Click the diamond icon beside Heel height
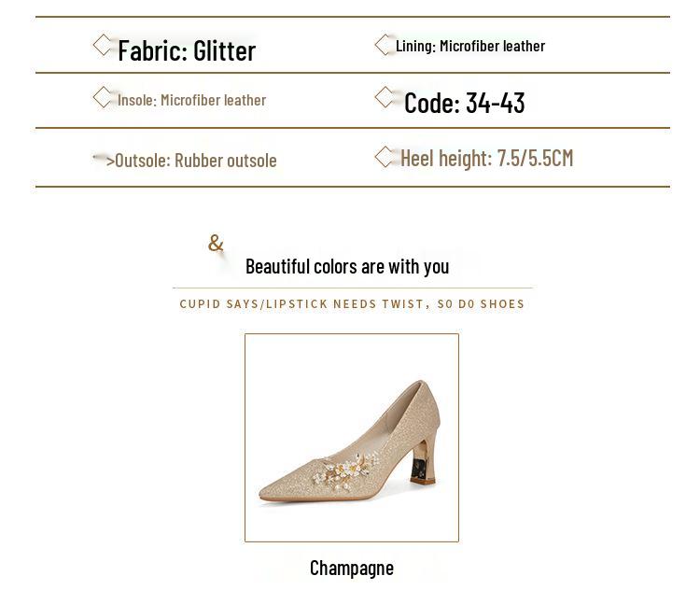This screenshot has width=700, height=590. coord(385,157)
